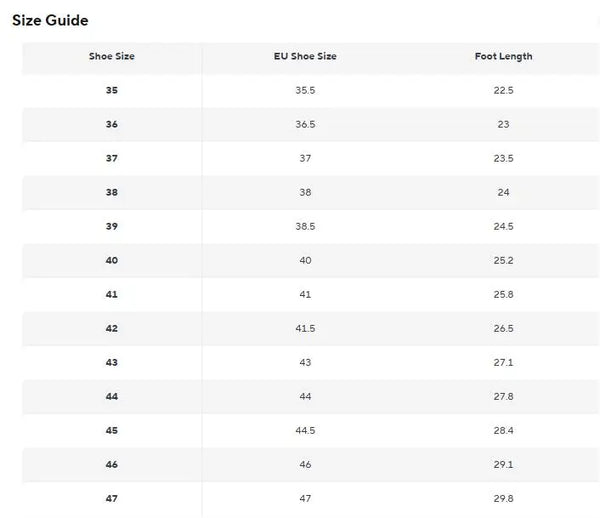Click the EU size 41.5 cell
Viewport: 600px width, 518px height.
(x=305, y=328)
